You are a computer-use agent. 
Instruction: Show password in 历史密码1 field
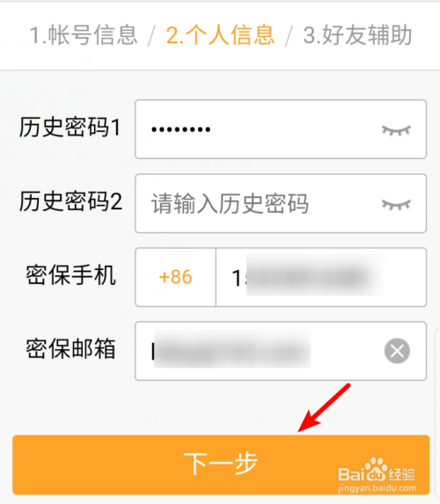396,130
